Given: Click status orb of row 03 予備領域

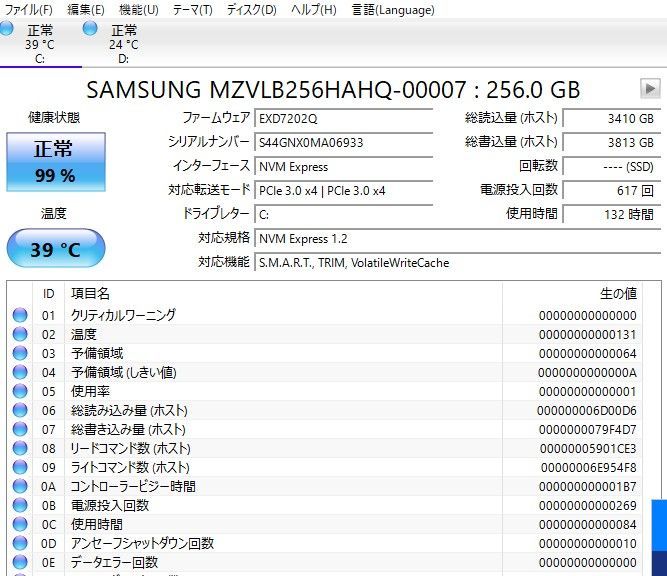Looking at the screenshot, I should [20, 353].
